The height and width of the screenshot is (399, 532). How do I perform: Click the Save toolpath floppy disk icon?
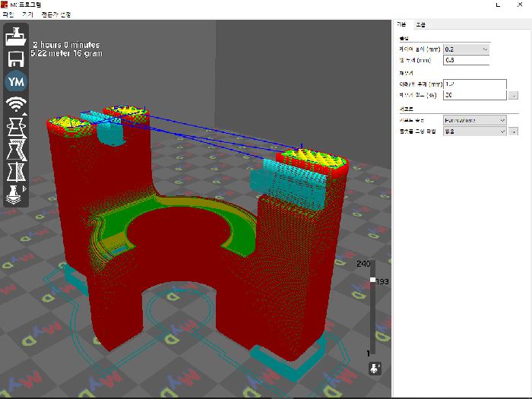(x=16, y=59)
